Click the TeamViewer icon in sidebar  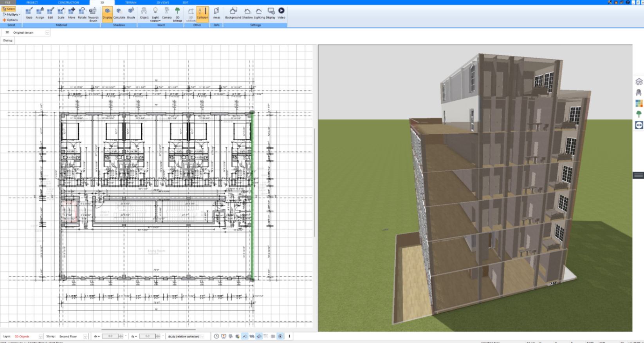coord(639,125)
